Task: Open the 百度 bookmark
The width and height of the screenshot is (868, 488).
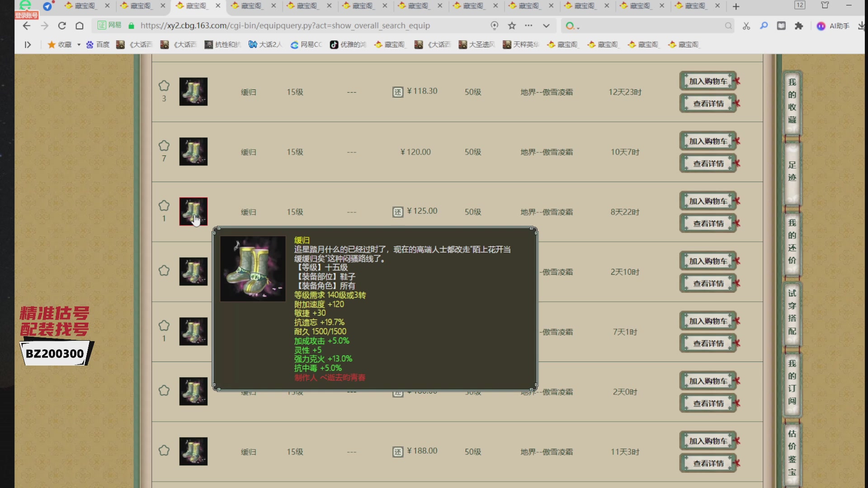Action: pos(98,44)
